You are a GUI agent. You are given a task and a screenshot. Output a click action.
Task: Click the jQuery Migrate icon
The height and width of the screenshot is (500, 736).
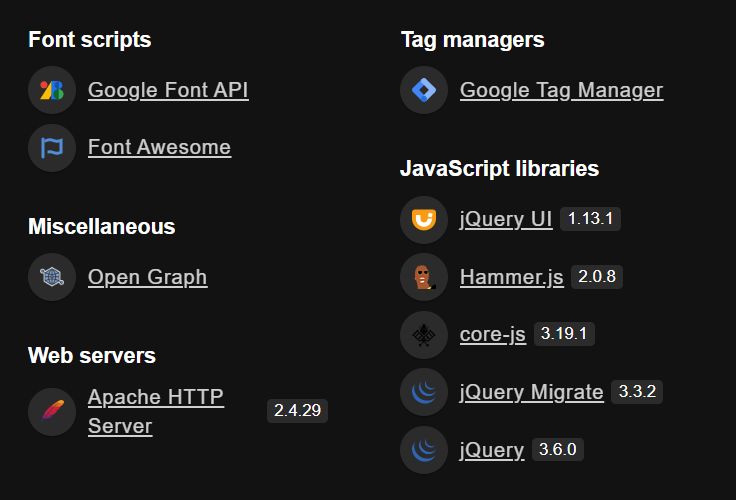coord(424,392)
